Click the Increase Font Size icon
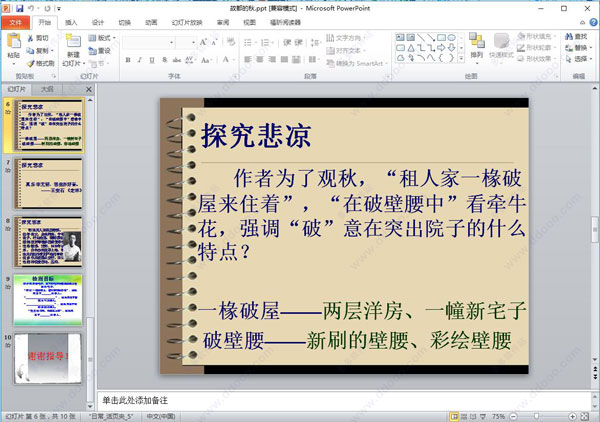 [x=203, y=42]
